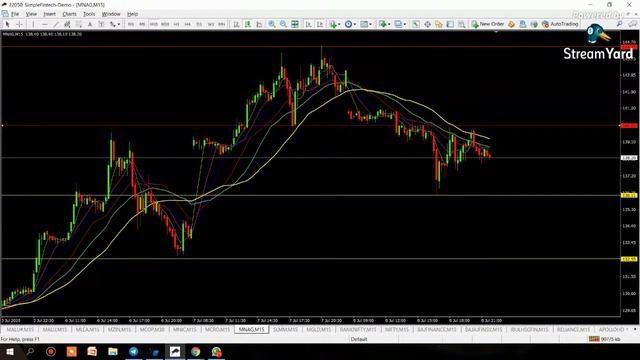Choose the text 'A' drawing tool

coord(90,24)
